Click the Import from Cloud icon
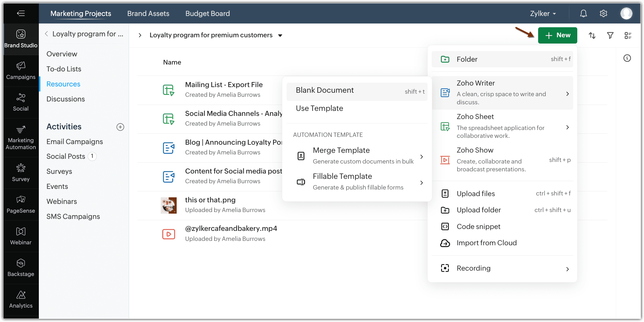The width and height of the screenshot is (644, 322). 445,243
